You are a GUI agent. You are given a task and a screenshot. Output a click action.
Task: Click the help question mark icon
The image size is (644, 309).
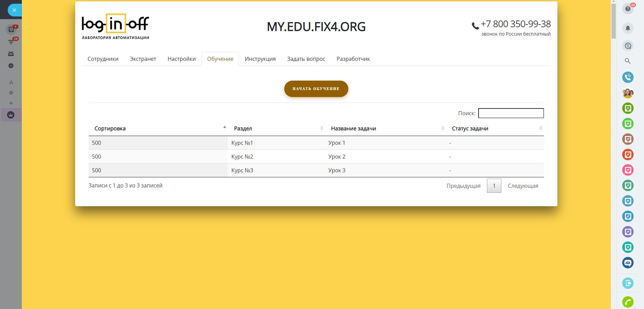point(628,9)
